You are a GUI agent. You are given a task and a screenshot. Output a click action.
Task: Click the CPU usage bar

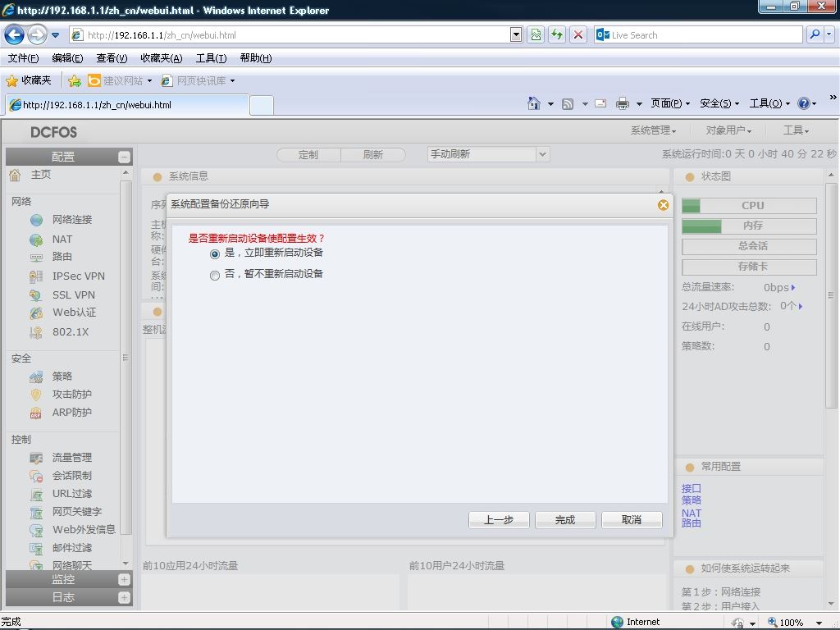coord(749,206)
